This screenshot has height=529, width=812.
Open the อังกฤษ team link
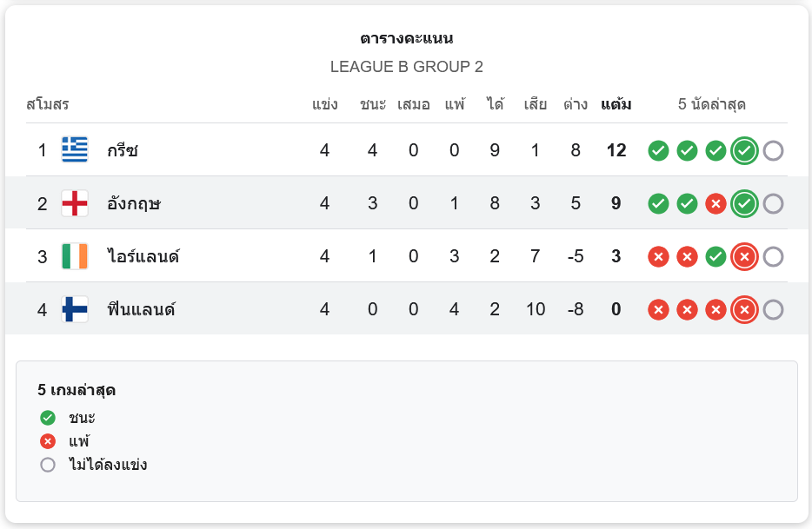click(x=134, y=203)
